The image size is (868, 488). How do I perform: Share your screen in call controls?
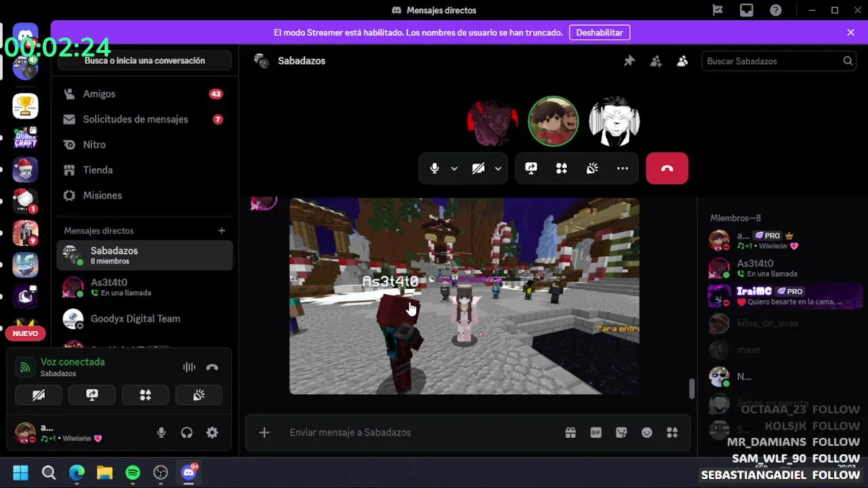click(x=531, y=169)
